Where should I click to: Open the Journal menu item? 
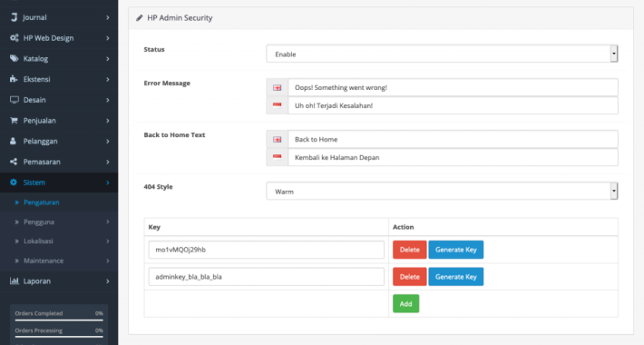click(59, 17)
